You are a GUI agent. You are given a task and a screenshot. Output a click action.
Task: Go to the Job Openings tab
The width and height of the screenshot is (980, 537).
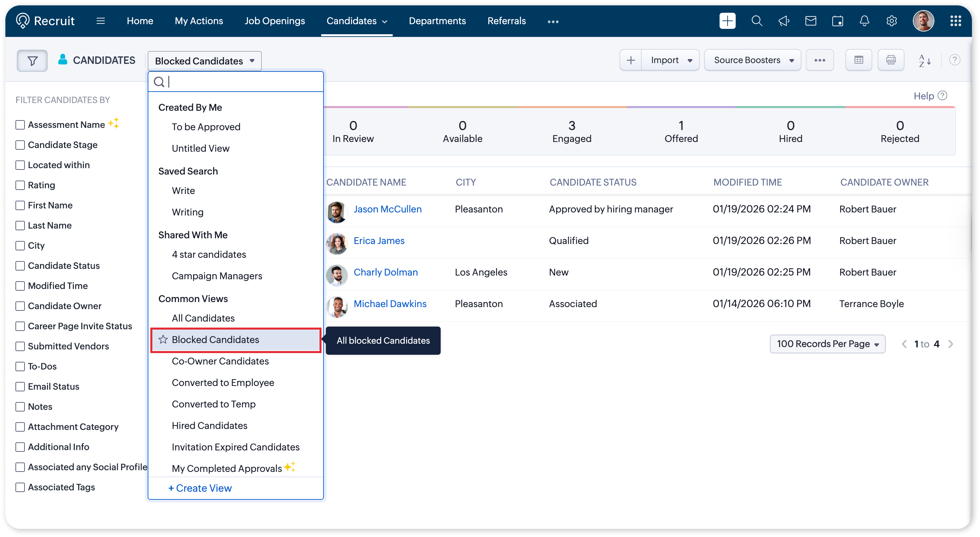(x=274, y=21)
